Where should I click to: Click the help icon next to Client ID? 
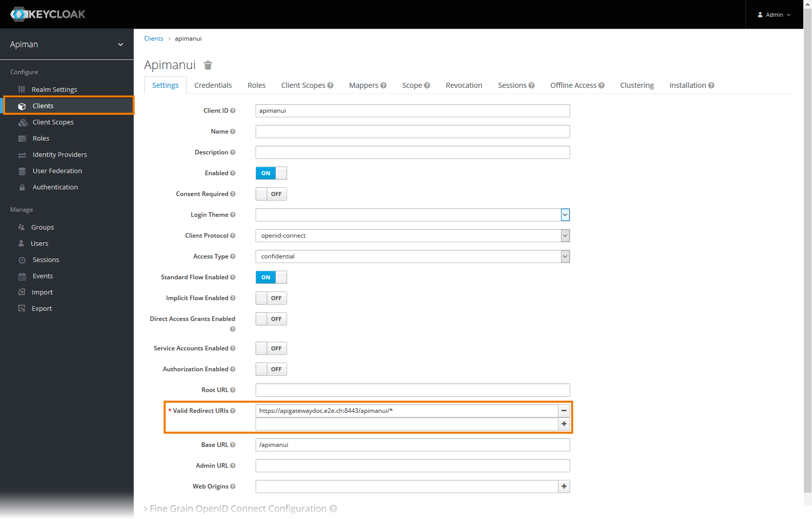tap(233, 111)
